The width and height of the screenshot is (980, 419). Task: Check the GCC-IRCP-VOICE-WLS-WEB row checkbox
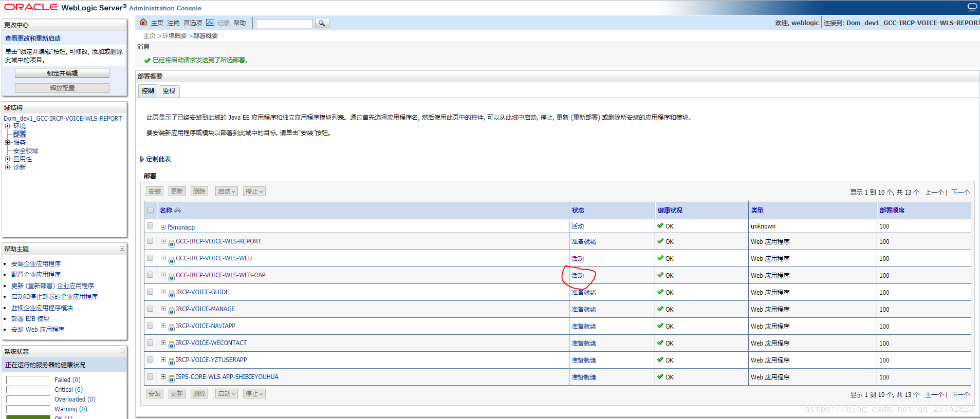[x=150, y=258]
